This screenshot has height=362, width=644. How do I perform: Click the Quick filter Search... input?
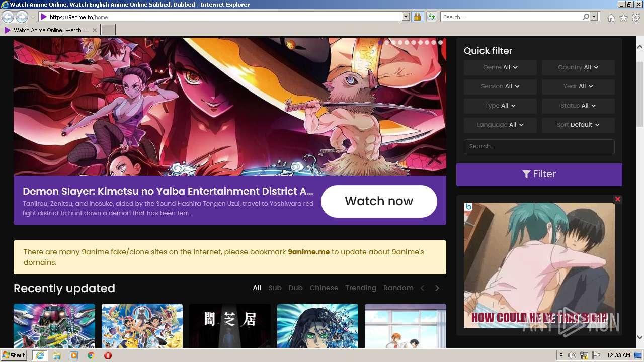point(539,146)
